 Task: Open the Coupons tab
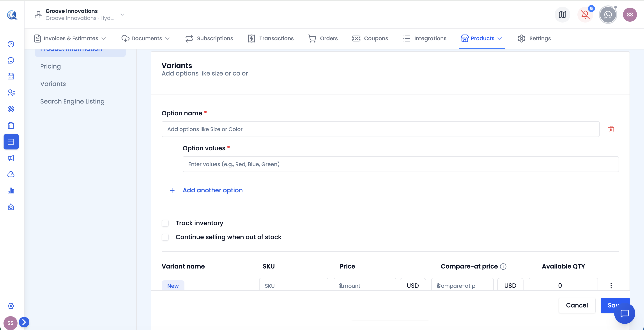tap(370, 39)
